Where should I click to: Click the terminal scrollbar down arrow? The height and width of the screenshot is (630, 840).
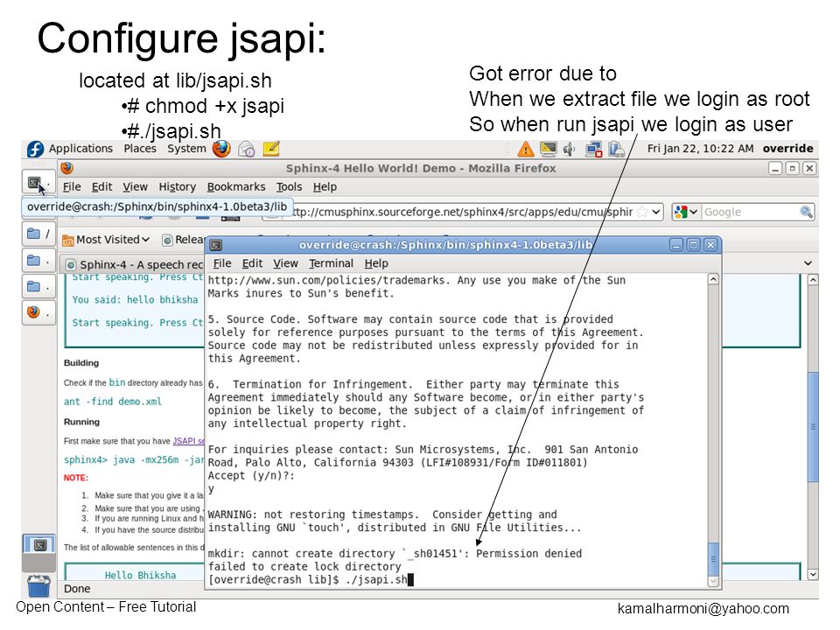(713, 581)
